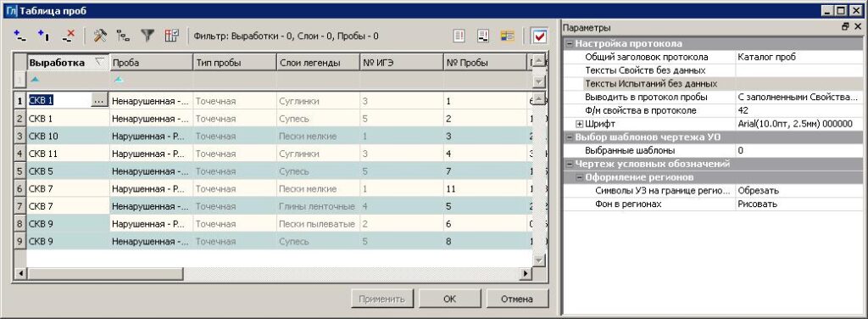Image resolution: width=868 pixels, height=319 pixels.
Task: Select the СКВ 10 cell
Action: click(x=68, y=137)
